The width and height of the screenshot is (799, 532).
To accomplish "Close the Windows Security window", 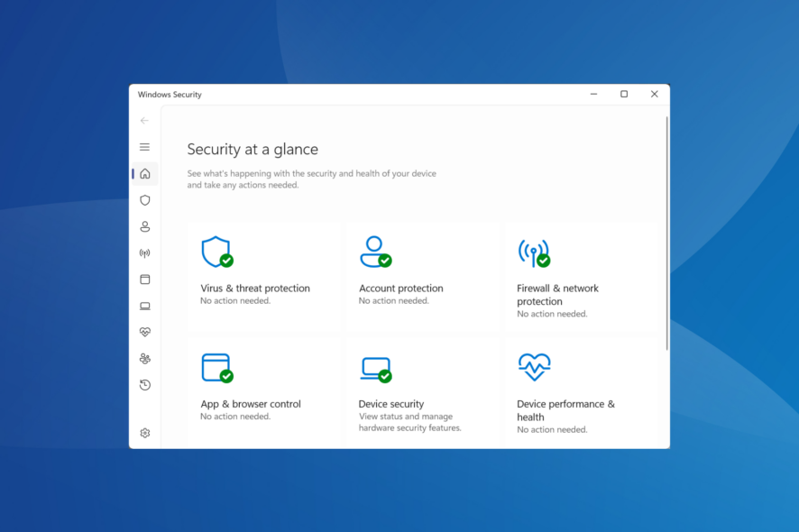I will [655, 95].
